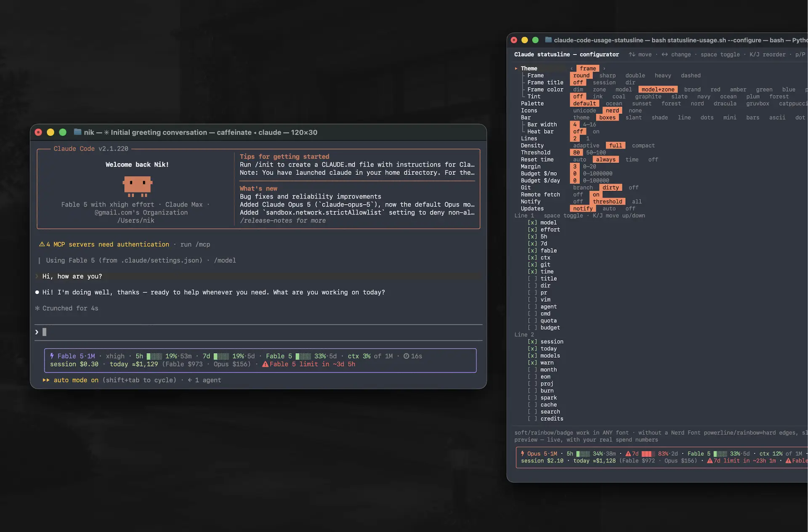Screen dimensions: 808x532
Task: Click the warning icon before 7d limit in ~23h
Action: (x=710, y=461)
